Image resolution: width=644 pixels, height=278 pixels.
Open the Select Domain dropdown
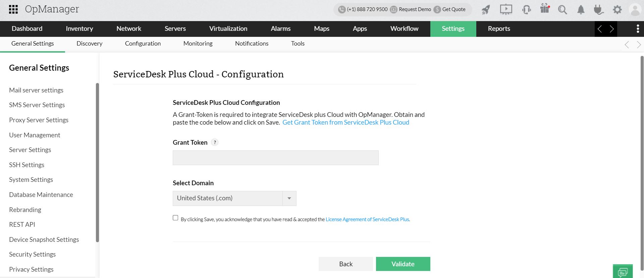pos(234,198)
